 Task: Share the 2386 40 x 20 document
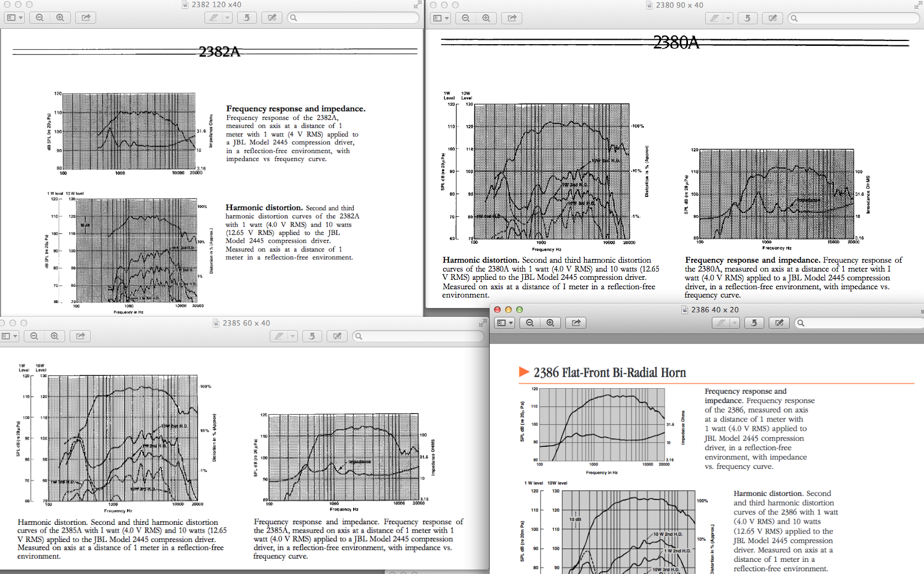point(576,322)
